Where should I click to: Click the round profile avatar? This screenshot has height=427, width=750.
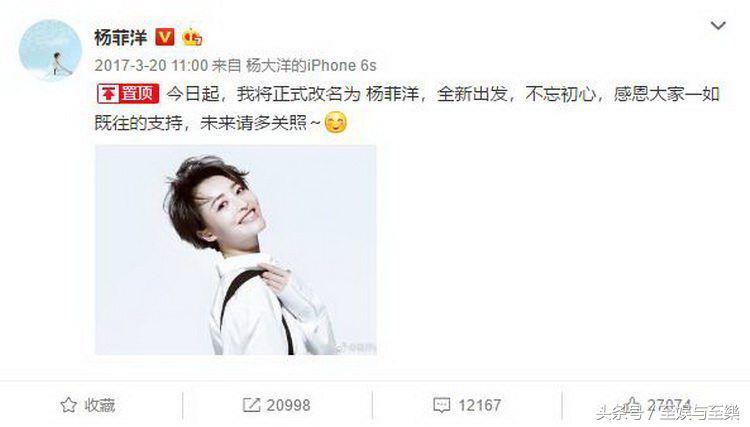coord(50,50)
